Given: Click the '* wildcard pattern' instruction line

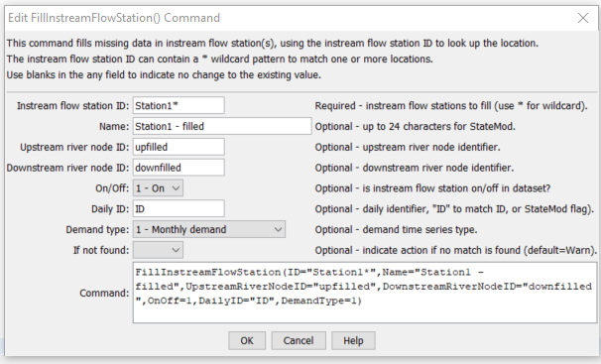Looking at the screenshot, I should [219, 59].
